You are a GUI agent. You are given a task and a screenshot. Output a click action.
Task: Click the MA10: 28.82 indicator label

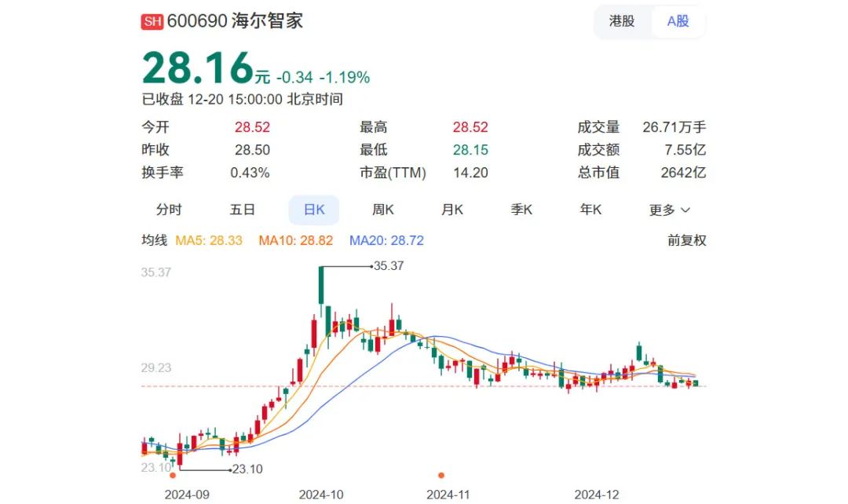click(x=296, y=240)
